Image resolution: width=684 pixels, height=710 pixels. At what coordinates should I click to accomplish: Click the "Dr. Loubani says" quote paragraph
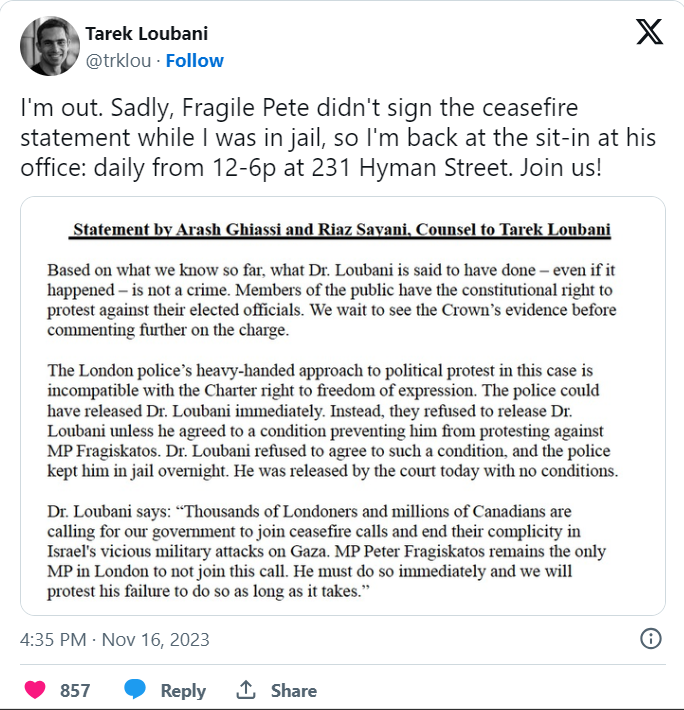click(326, 552)
